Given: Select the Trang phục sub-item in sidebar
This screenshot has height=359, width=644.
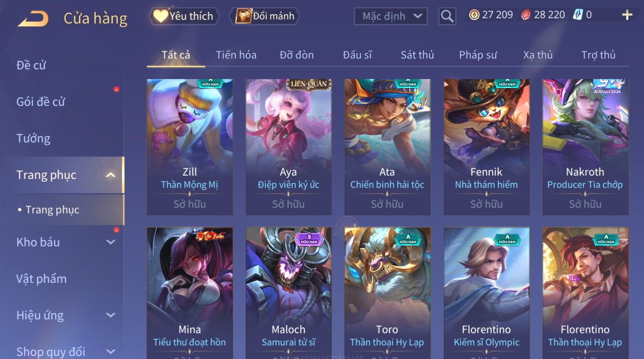Looking at the screenshot, I should click(x=52, y=210).
